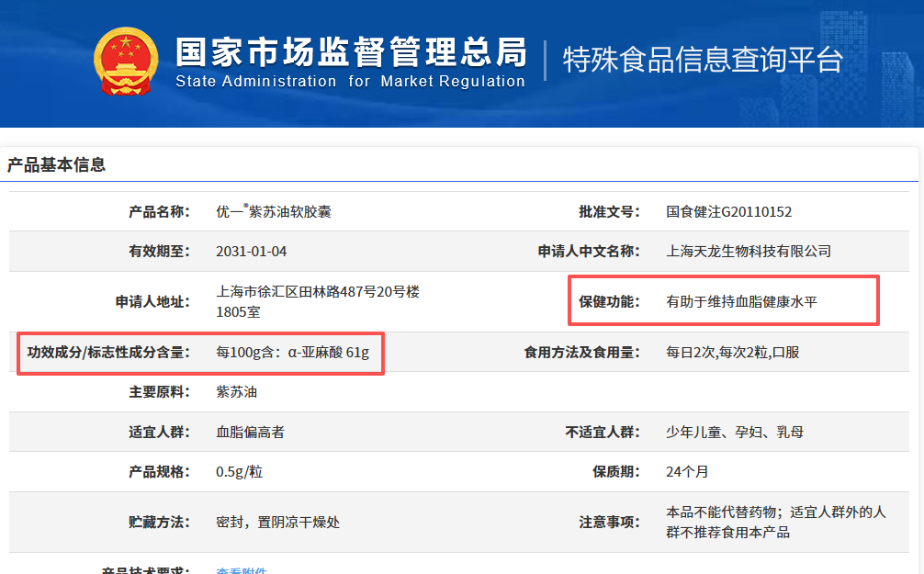Click the 申请人地址 label
The image size is (924, 574).
(152, 302)
